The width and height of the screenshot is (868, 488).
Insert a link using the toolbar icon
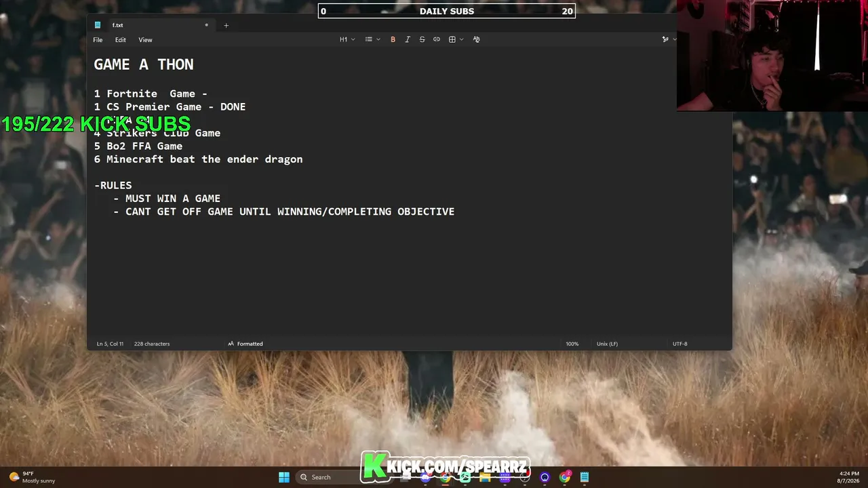[x=437, y=39]
